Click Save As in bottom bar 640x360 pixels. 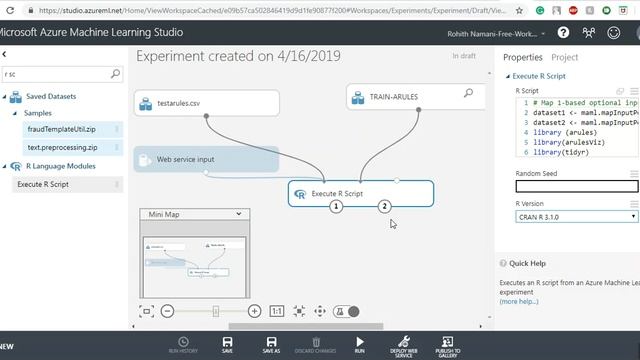coord(271,345)
